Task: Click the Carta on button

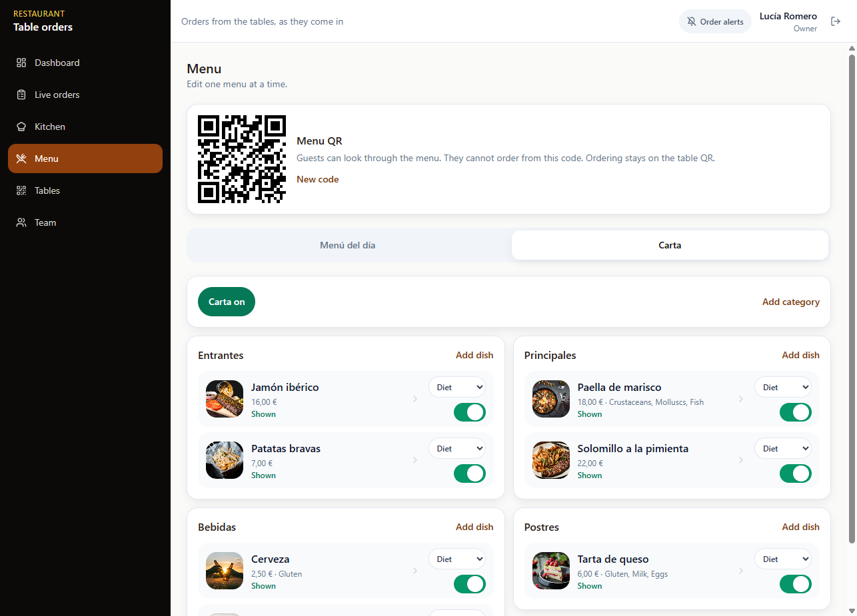Action: click(227, 302)
